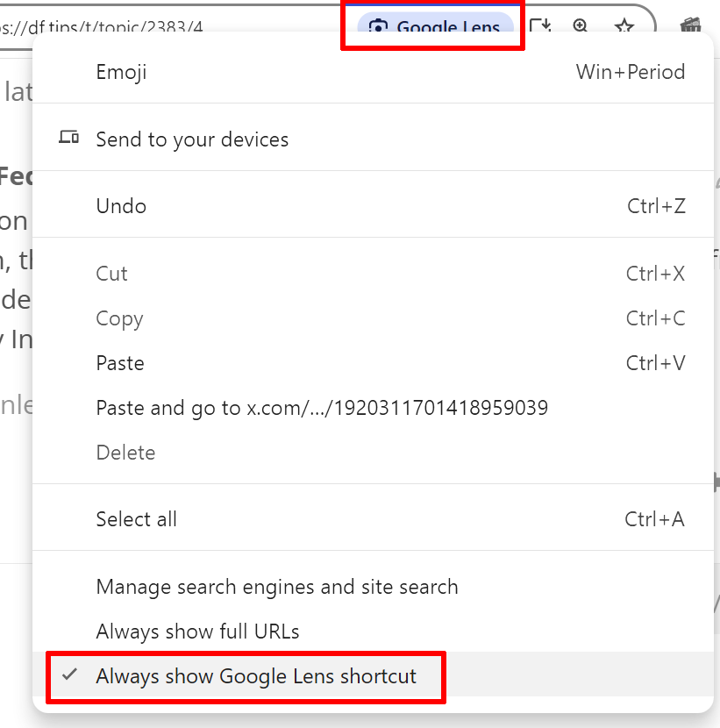The image size is (720, 728).
Task: Select Send to your devices
Action: click(373, 139)
